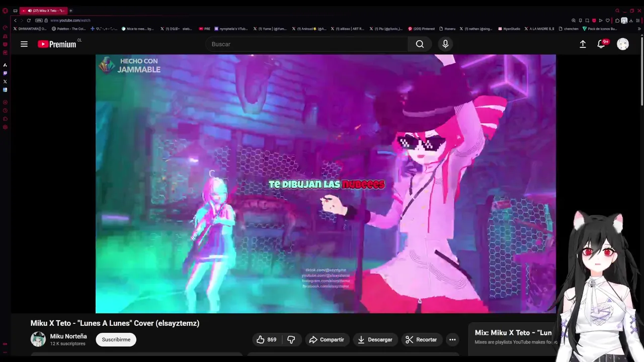Select the Miku X Teto browser tab
Image resolution: width=644 pixels, height=362 pixels.
click(x=43, y=11)
